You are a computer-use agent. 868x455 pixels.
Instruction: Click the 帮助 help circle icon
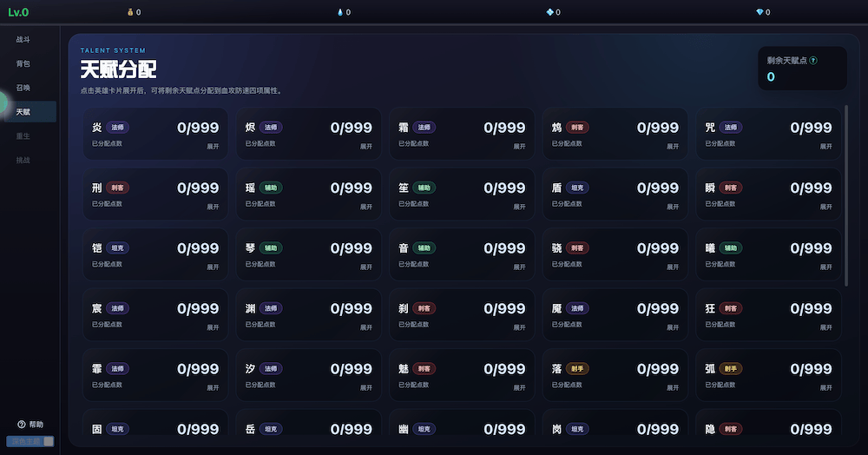pos(22,425)
